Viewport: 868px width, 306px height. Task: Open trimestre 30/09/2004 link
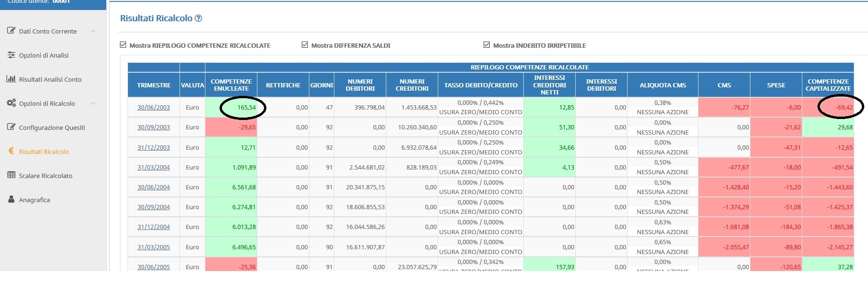[x=153, y=207]
